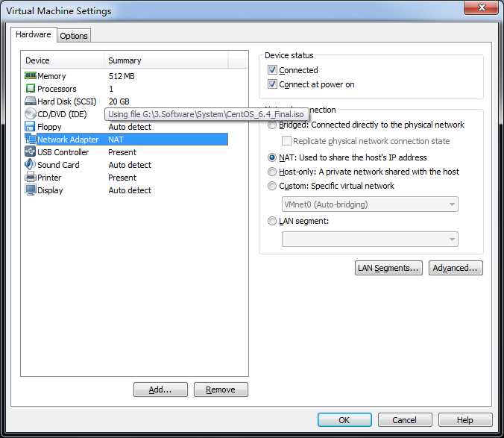Click the Add... button

tap(160, 389)
